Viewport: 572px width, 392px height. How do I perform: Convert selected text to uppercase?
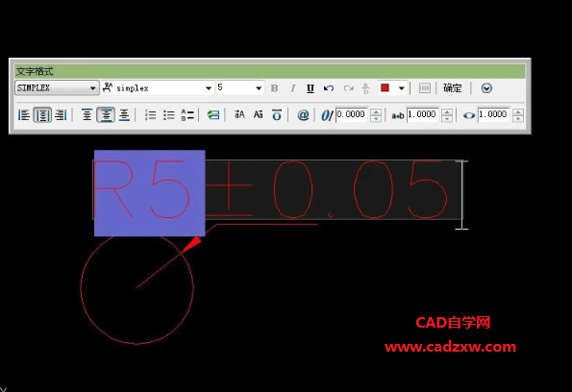(x=239, y=115)
